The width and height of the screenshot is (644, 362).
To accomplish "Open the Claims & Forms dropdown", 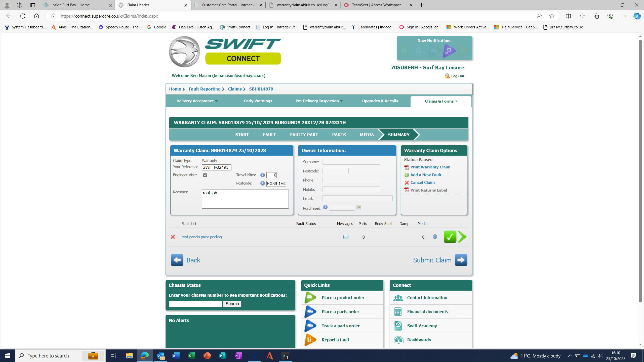I will point(441,101).
